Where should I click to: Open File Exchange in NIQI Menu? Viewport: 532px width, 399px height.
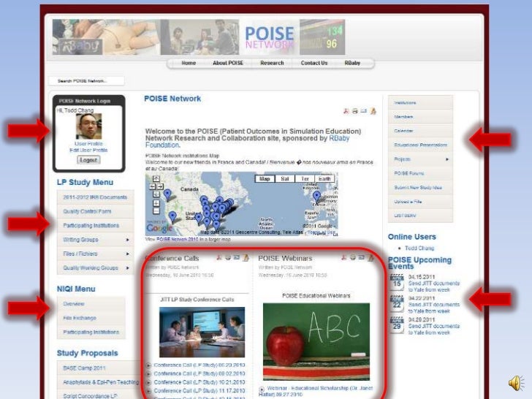point(91,318)
